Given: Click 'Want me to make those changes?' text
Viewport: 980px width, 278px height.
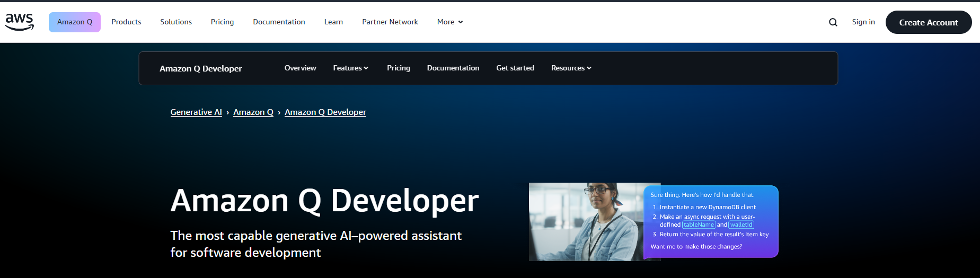Looking at the screenshot, I should pyautogui.click(x=696, y=247).
